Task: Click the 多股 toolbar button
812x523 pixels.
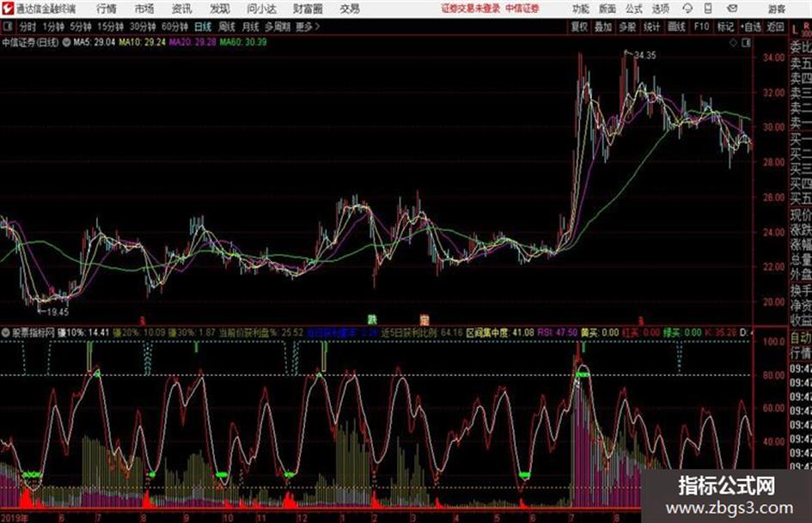Action: pyautogui.click(x=627, y=27)
